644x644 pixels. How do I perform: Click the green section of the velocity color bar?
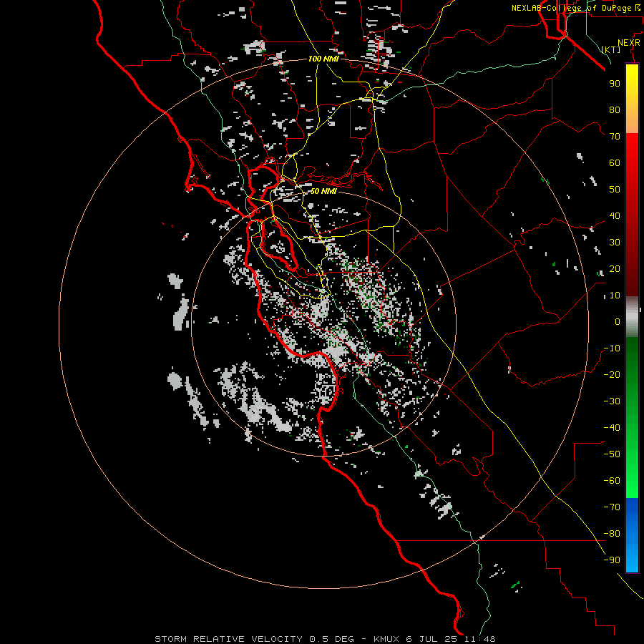tap(632, 417)
